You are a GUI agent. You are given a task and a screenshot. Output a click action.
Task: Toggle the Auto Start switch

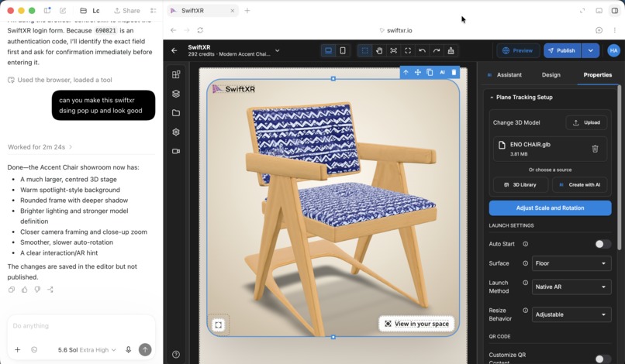point(603,244)
